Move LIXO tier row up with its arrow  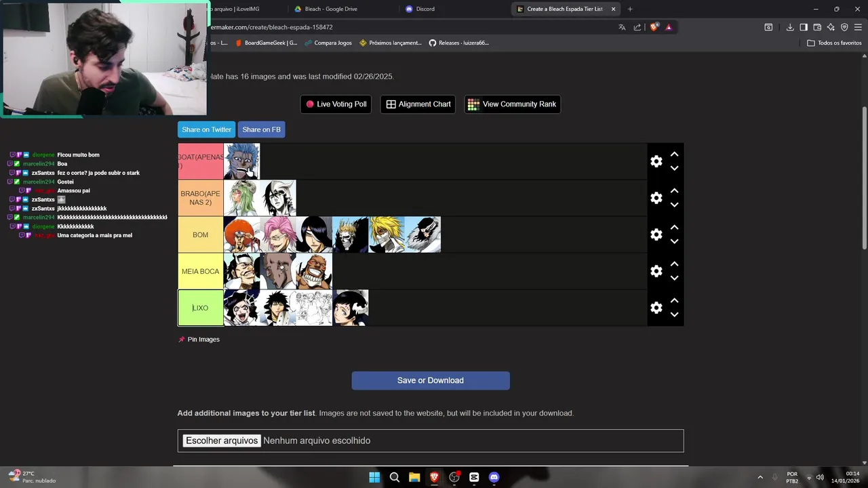click(x=674, y=301)
